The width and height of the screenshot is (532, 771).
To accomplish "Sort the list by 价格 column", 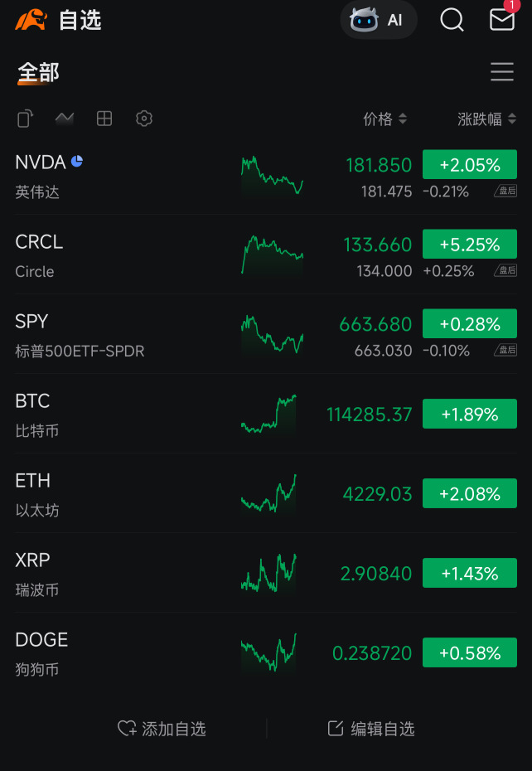I will 385,119.
